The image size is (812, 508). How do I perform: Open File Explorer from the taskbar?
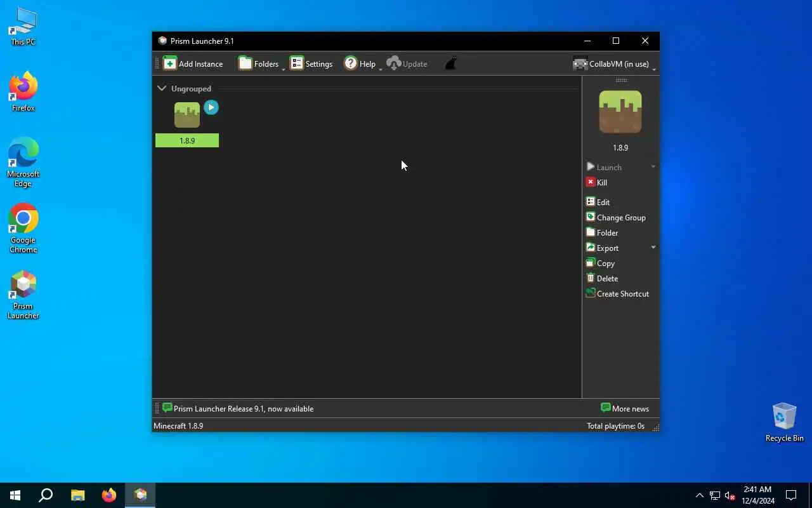[77, 495]
